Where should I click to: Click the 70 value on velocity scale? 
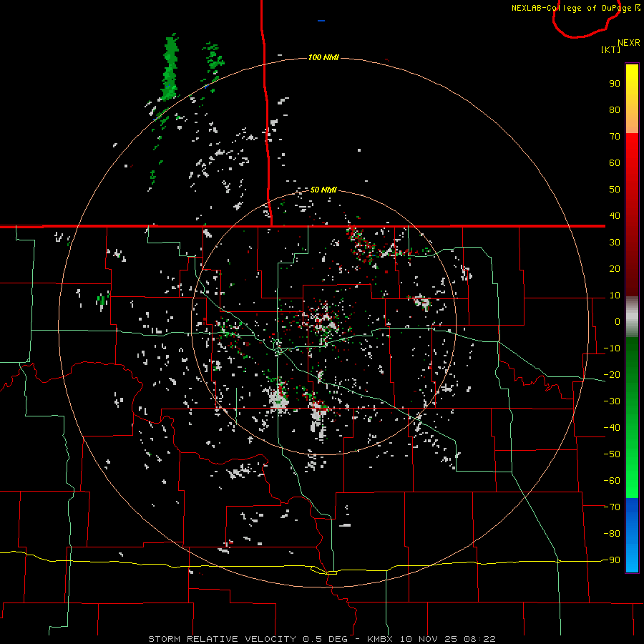[615, 137]
